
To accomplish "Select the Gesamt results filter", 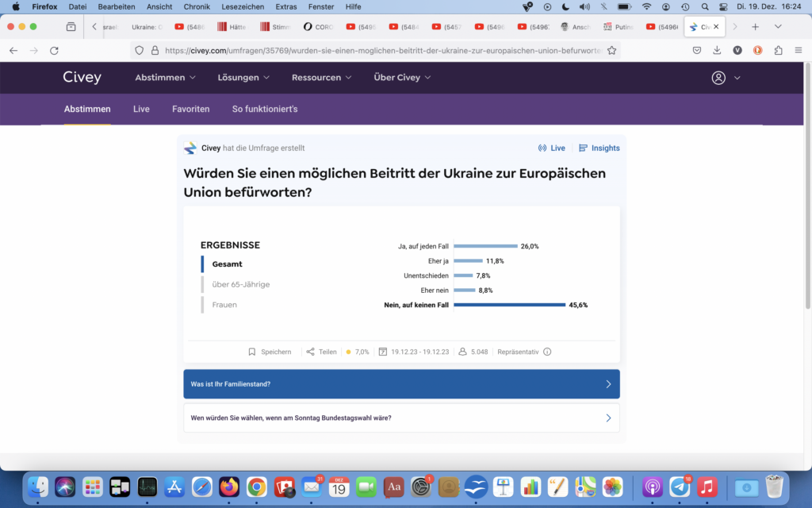I will coord(227,264).
